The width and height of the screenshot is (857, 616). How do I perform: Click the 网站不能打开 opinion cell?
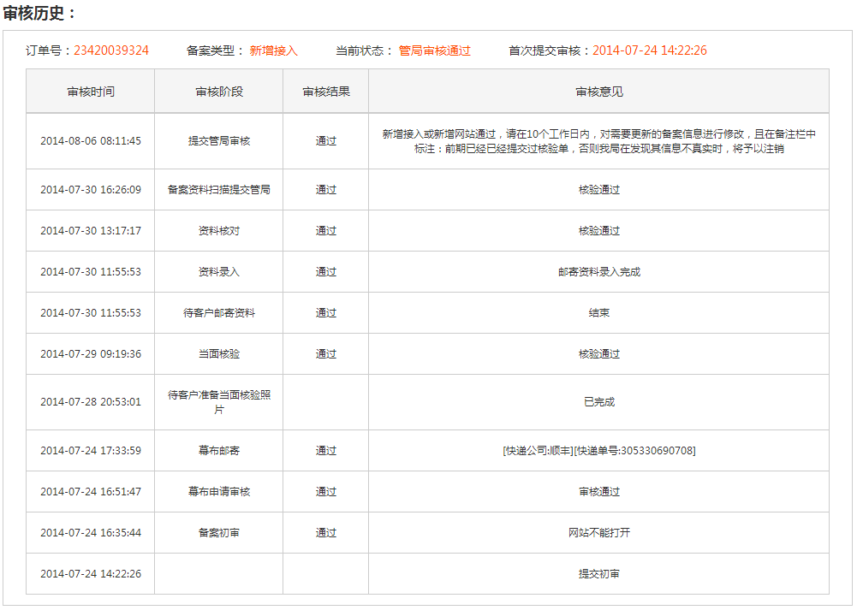tap(599, 532)
